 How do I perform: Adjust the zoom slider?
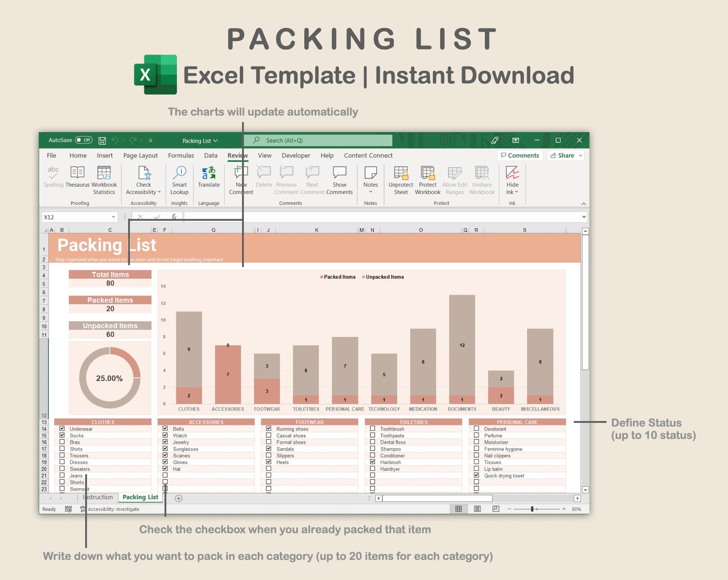[x=532, y=509]
